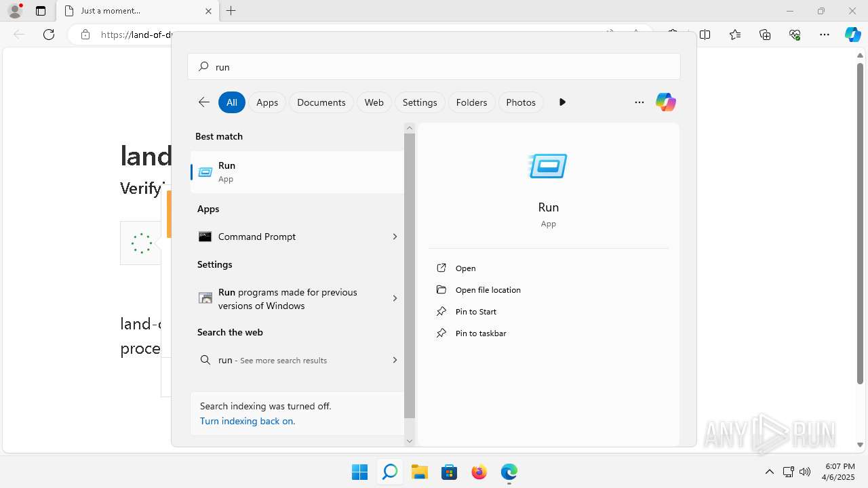
Task: Open the volume icon in system tray
Action: [805, 472]
